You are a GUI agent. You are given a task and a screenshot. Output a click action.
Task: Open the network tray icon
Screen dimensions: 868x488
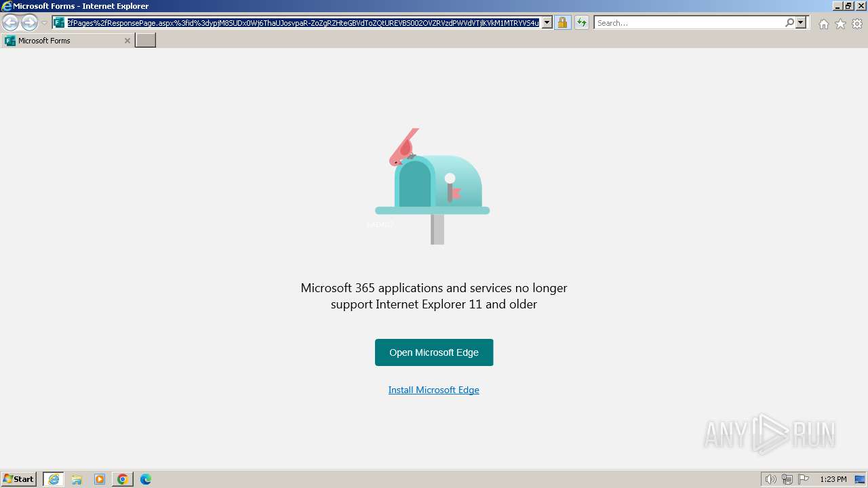[x=787, y=479]
